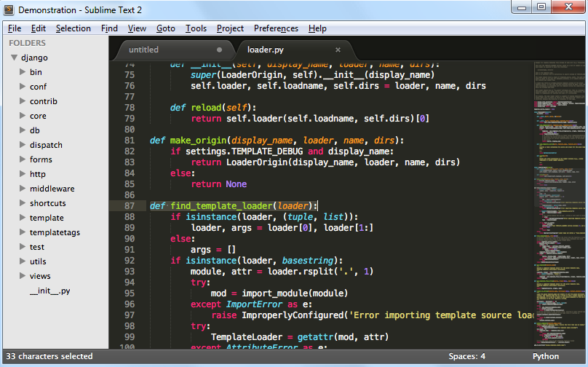
Task: Click 'make_origin' function name
Action: (199, 141)
